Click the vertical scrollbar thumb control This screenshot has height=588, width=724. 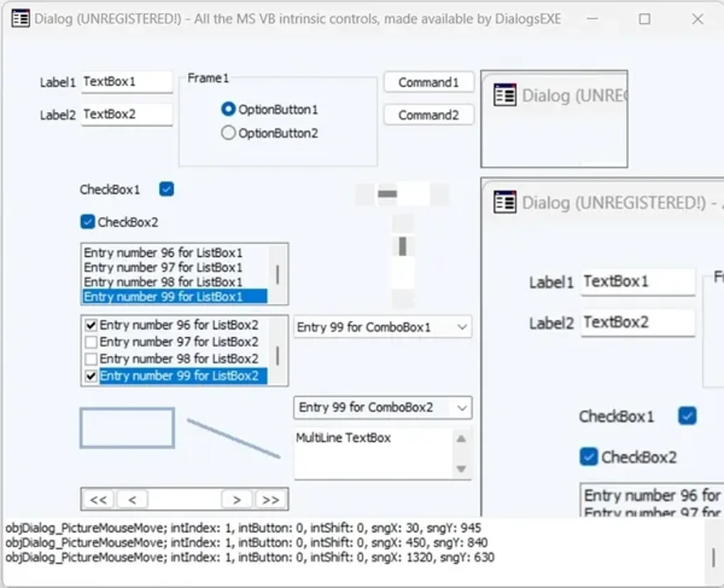pos(402,246)
